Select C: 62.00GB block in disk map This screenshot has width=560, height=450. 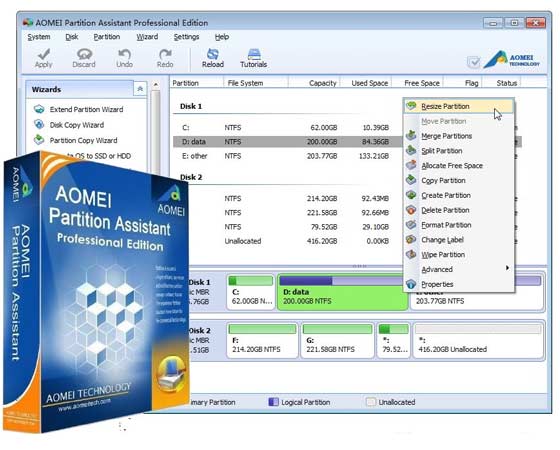coord(251,292)
